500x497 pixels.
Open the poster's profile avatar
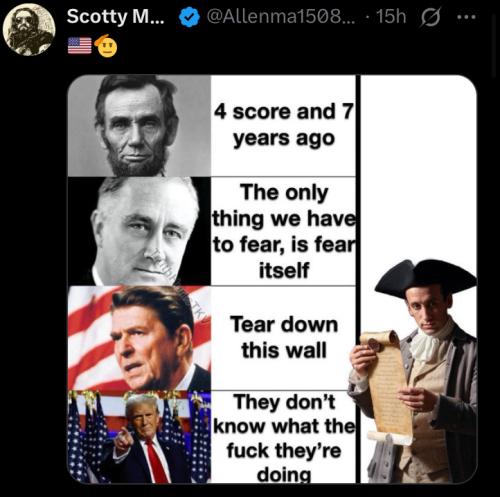[x=29, y=29]
